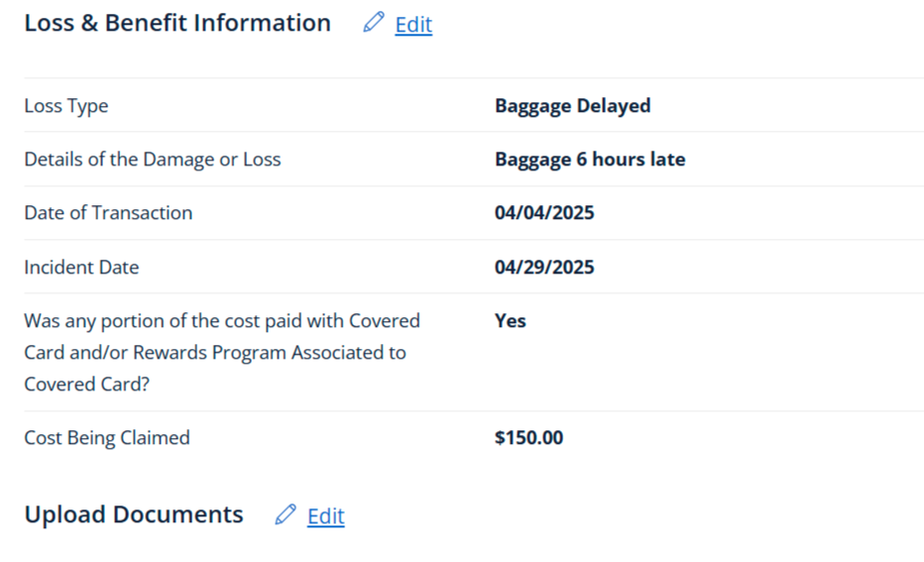This screenshot has width=924, height=562.
Task: Select the Cost Being Claimed label
Action: [x=107, y=437]
